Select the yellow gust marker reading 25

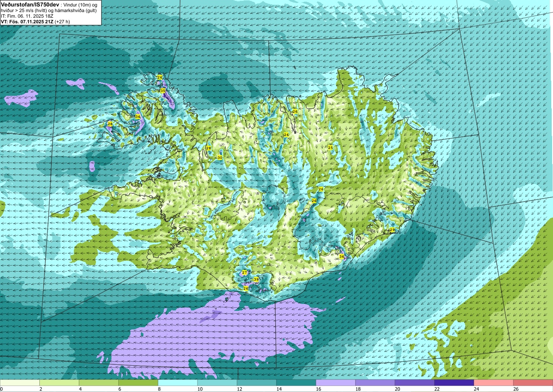tap(331, 148)
